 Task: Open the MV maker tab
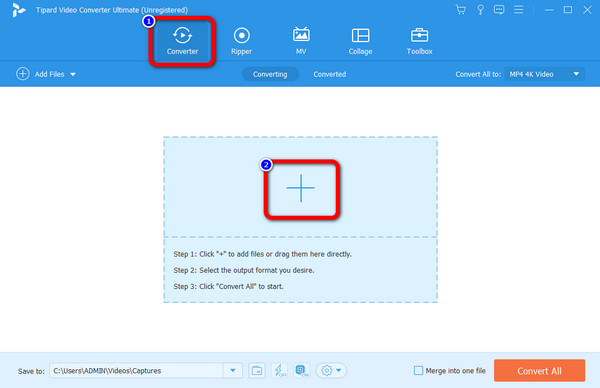coord(301,41)
